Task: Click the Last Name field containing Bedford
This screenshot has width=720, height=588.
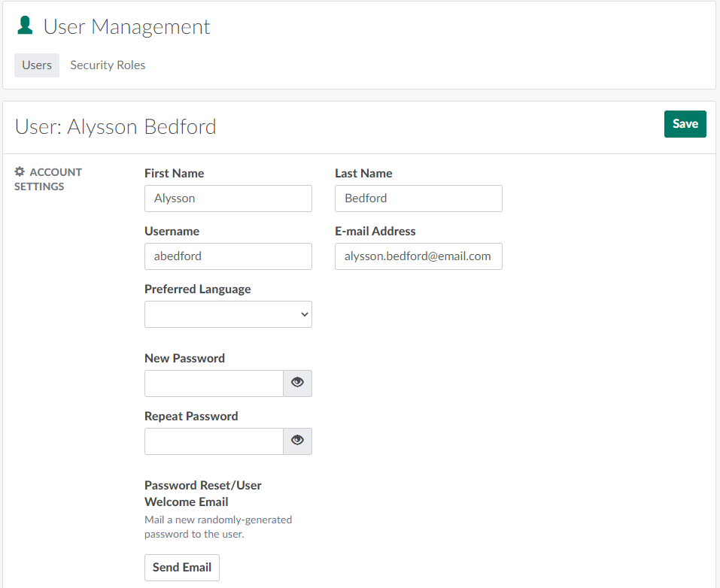Action: (x=418, y=199)
